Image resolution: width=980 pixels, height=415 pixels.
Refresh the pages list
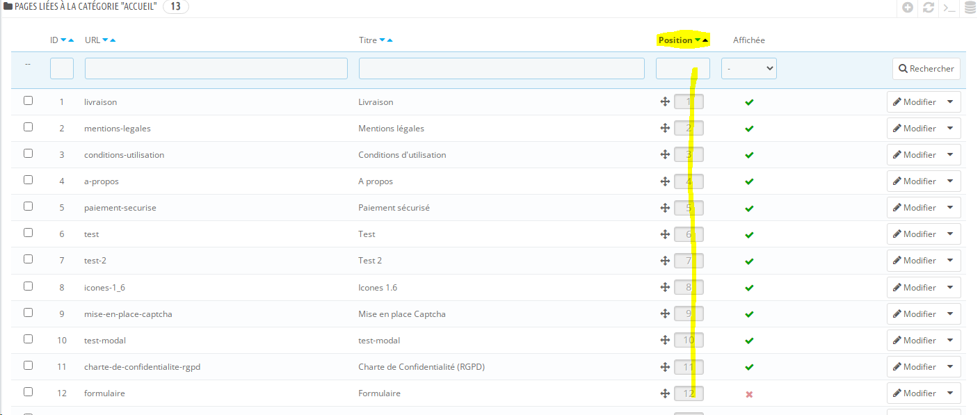click(x=929, y=8)
